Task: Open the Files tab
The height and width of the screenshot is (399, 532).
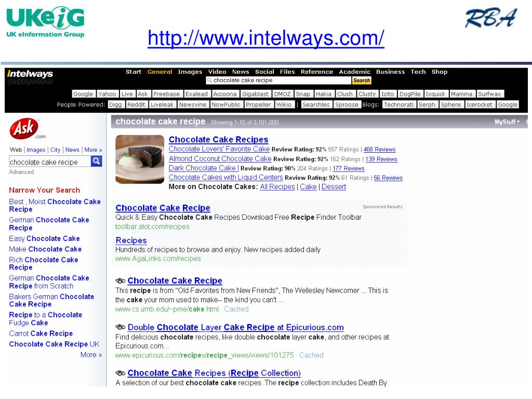Action: [x=287, y=72]
